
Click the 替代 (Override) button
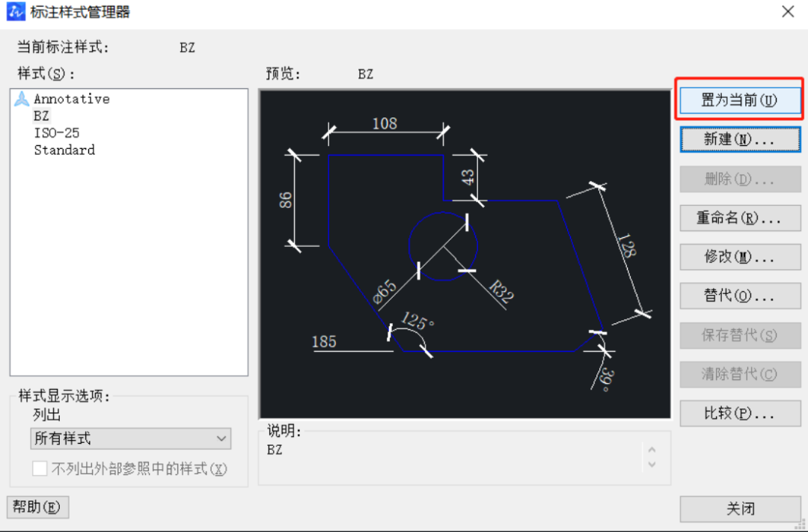(739, 296)
